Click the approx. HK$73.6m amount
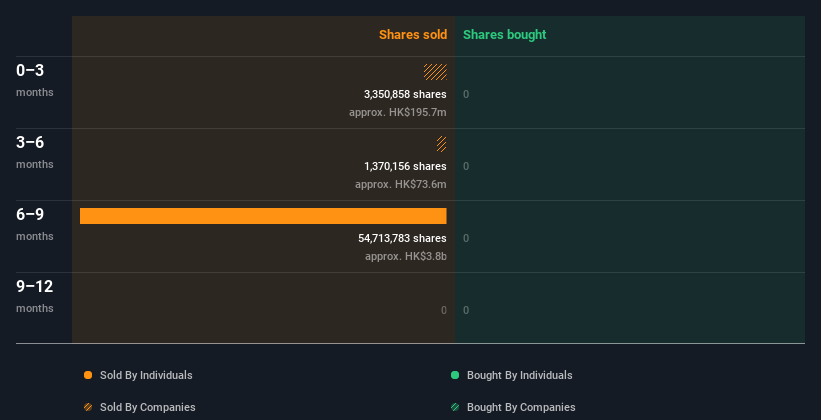 tap(401, 184)
